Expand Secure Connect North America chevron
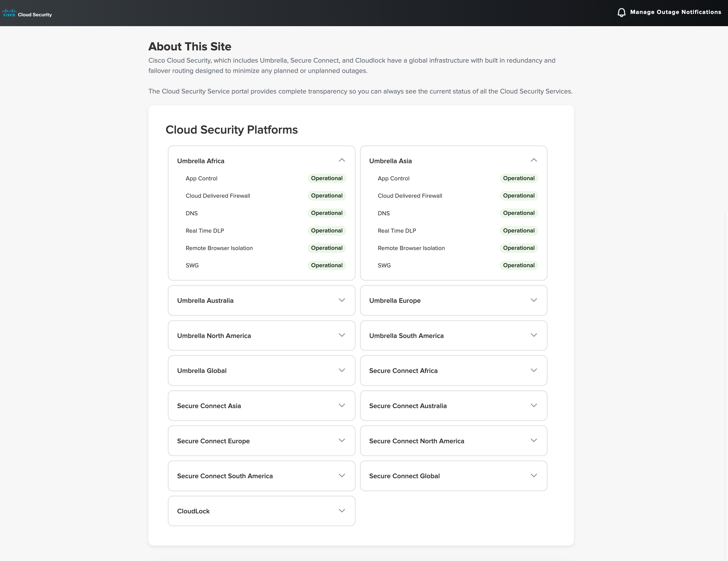728x561 pixels. click(534, 440)
